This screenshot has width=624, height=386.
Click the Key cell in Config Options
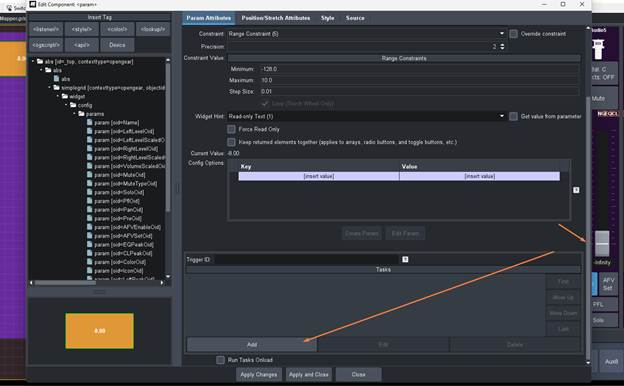(x=319, y=176)
